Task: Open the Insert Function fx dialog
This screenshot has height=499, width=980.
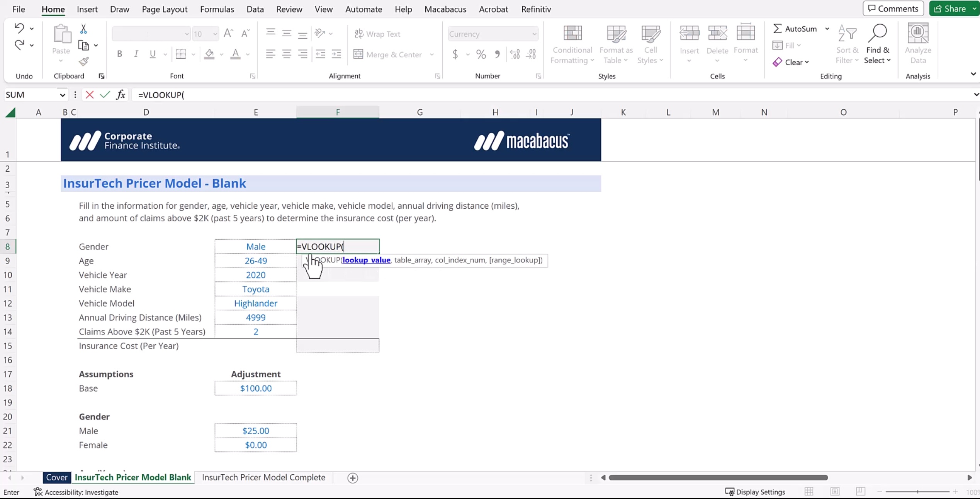Action: coord(121,95)
